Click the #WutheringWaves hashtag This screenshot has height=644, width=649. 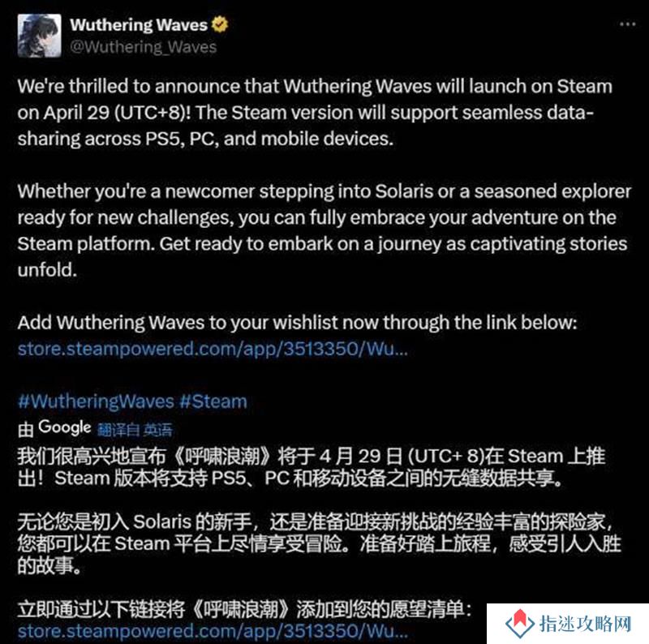[96, 401]
